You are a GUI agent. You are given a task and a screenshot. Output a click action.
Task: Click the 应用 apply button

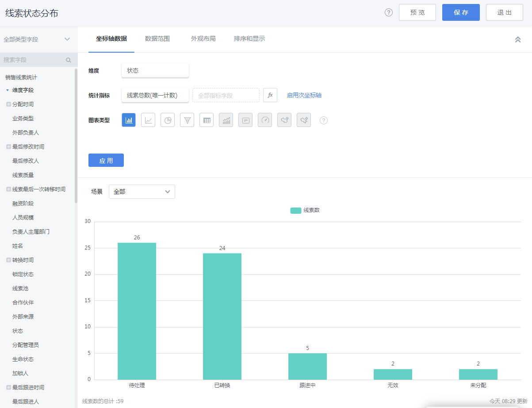[x=106, y=160]
